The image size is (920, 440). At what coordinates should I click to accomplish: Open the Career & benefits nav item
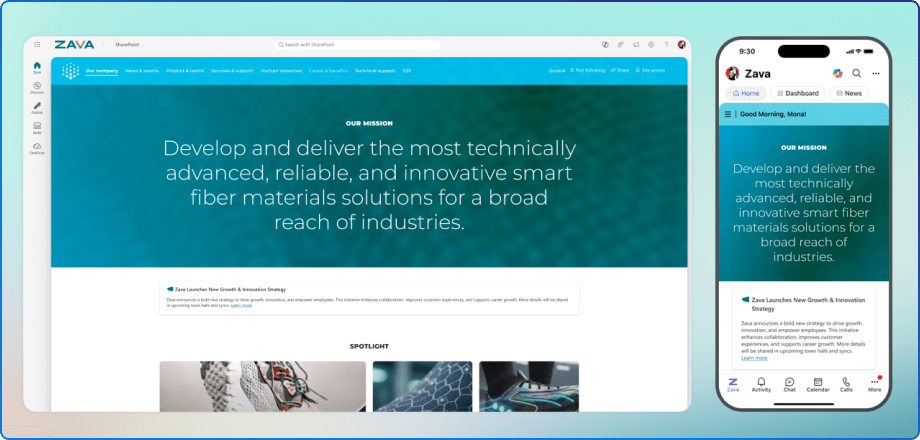click(x=328, y=70)
